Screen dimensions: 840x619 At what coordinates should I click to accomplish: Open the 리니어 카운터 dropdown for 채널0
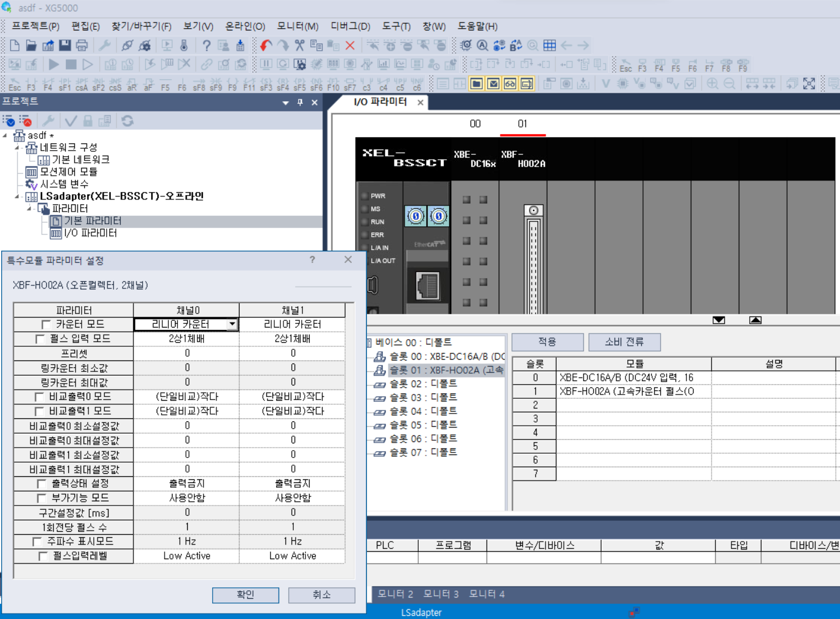[233, 324]
